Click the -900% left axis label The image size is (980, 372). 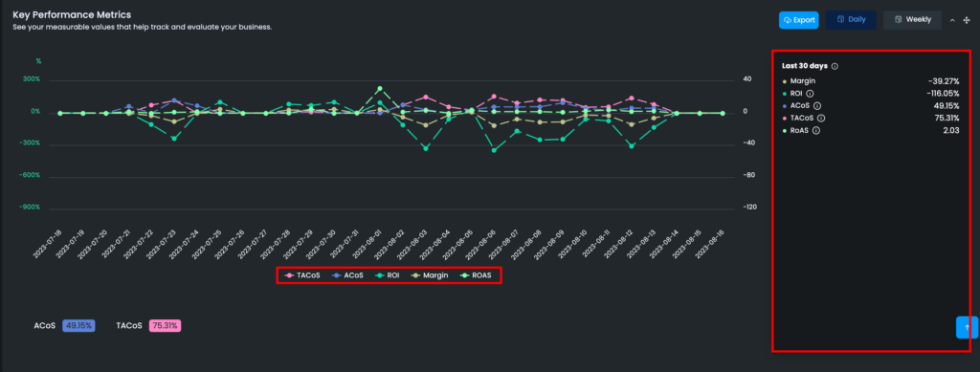point(30,208)
